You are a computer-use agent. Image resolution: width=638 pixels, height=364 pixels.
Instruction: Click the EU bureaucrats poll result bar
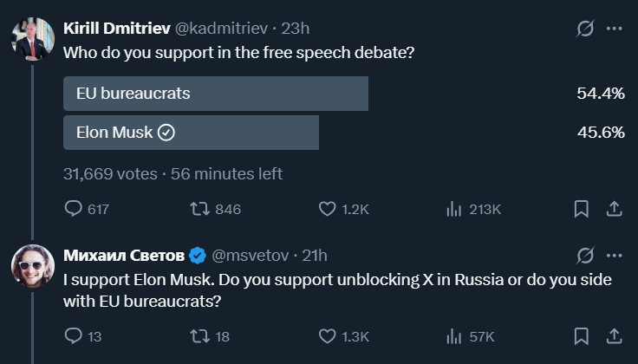pyautogui.click(x=216, y=94)
